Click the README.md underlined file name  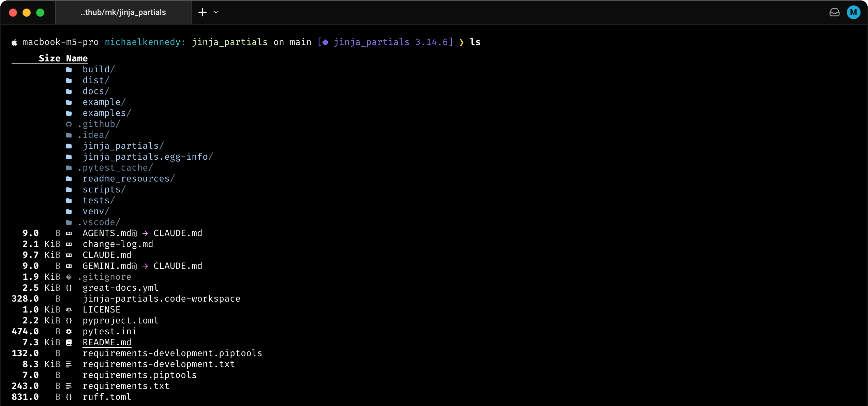(x=107, y=343)
